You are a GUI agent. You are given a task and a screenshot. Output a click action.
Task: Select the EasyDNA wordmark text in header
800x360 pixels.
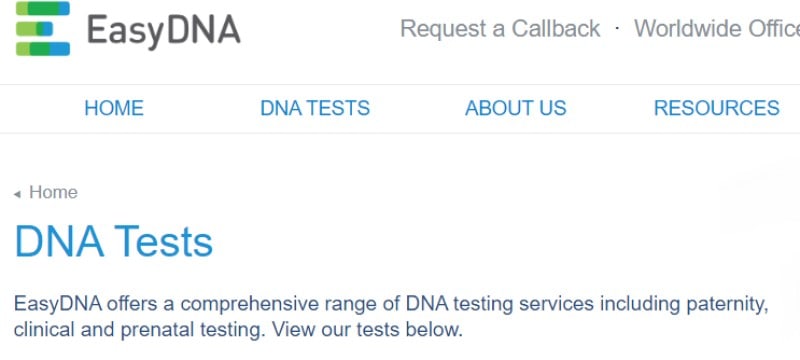(164, 31)
